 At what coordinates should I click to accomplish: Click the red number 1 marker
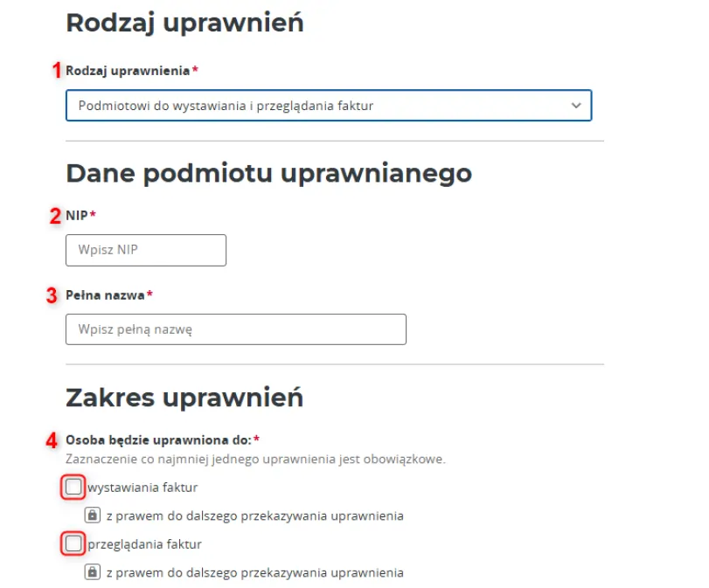tap(58, 71)
